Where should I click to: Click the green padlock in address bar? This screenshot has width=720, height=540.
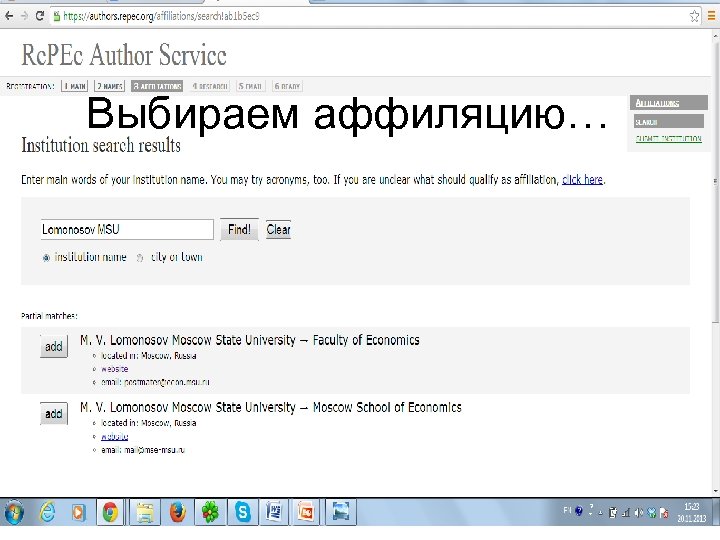[56, 17]
